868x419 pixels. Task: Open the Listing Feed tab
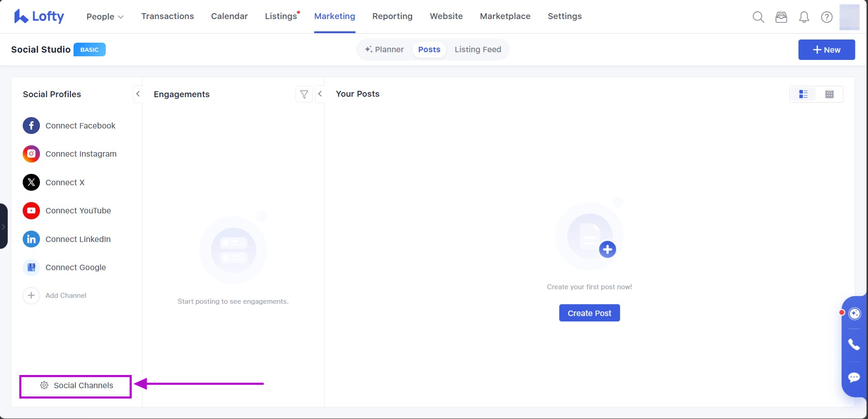tap(478, 49)
